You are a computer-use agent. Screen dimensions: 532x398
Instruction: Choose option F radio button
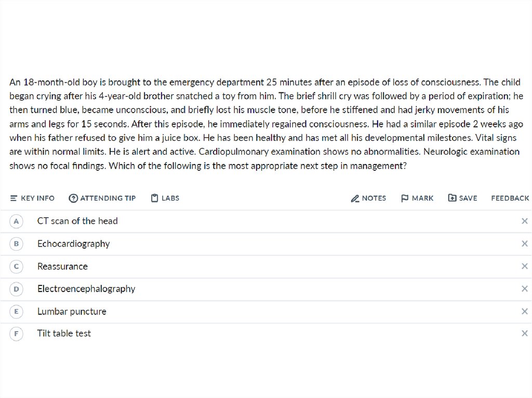(17, 334)
